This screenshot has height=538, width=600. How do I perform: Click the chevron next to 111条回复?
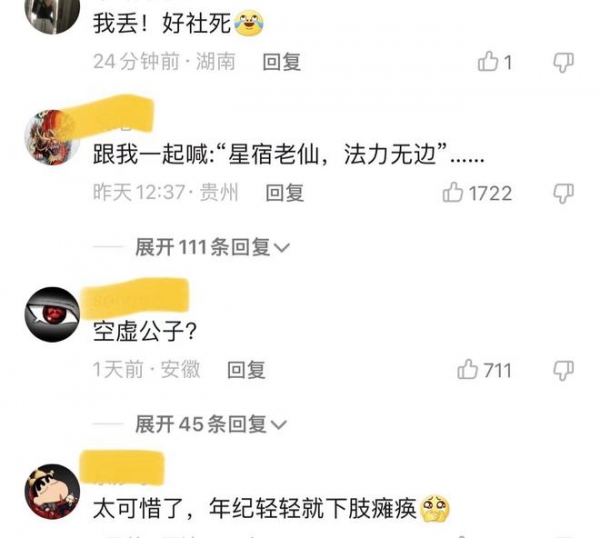tap(282, 248)
